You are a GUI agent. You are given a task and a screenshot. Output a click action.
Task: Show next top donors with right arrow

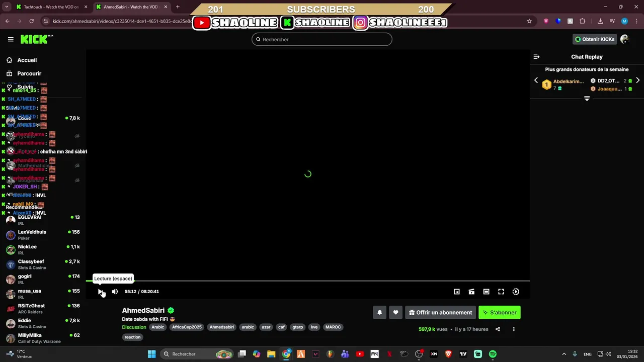tap(637, 80)
